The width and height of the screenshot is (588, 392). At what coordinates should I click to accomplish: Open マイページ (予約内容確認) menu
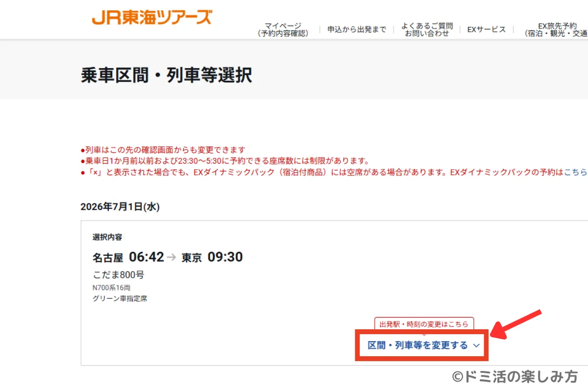pos(283,29)
